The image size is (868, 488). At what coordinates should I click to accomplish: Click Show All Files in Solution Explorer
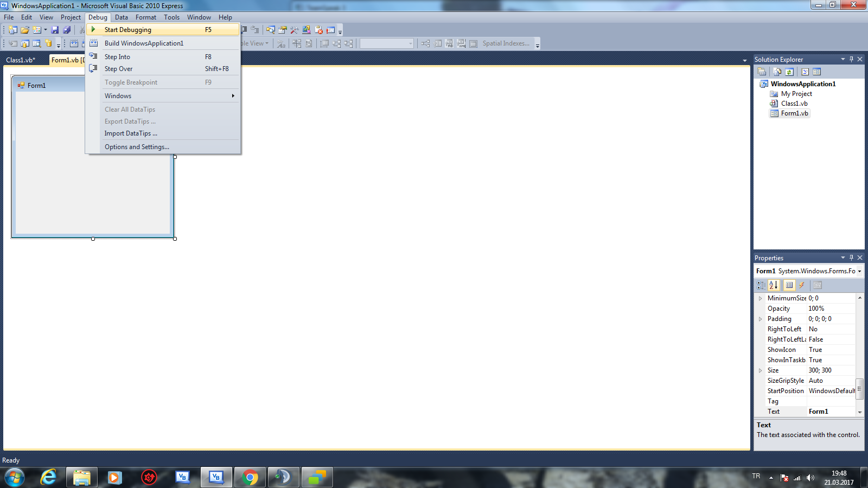(777, 72)
